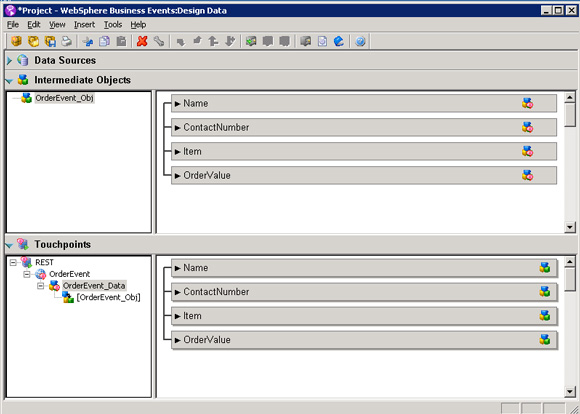This screenshot has width=580, height=414.
Task: Open the Tools menu
Action: (113, 25)
